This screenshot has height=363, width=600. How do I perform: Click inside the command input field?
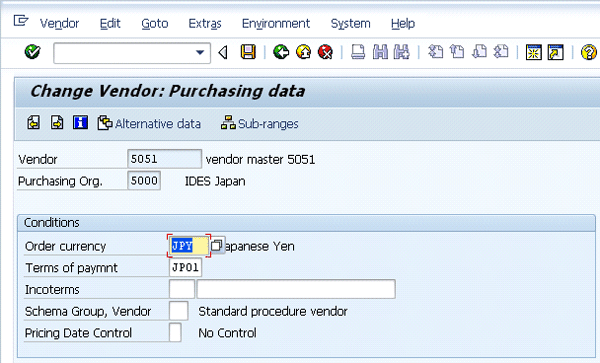tap(124, 53)
